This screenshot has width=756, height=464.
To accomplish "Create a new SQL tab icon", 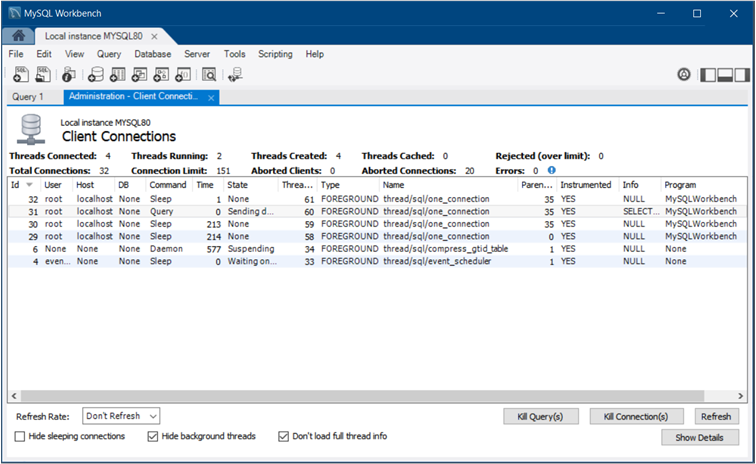I will [x=20, y=74].
